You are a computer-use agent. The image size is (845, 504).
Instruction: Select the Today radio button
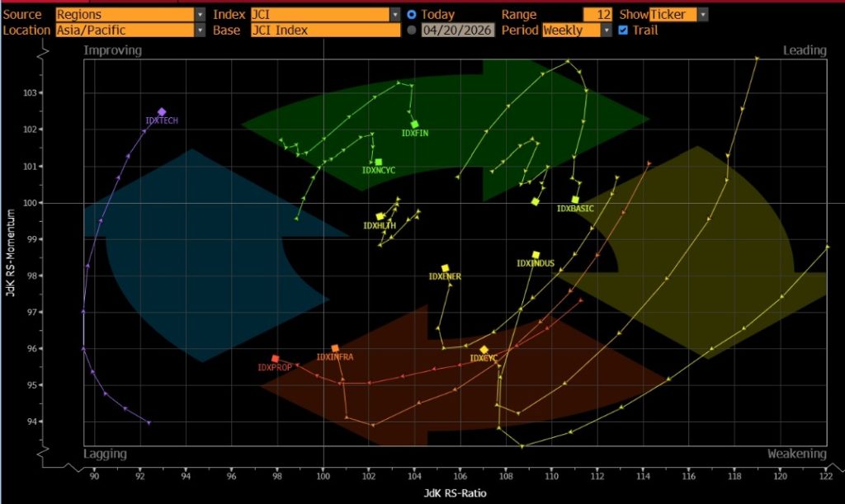[412, 15]
